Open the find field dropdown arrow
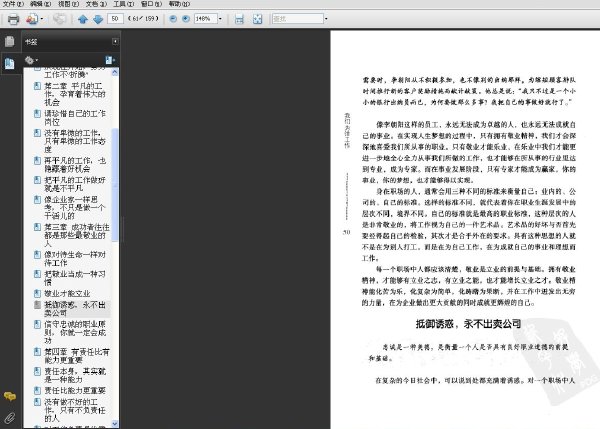Screen dimensions: 600x429 click(x=326, y=19)
